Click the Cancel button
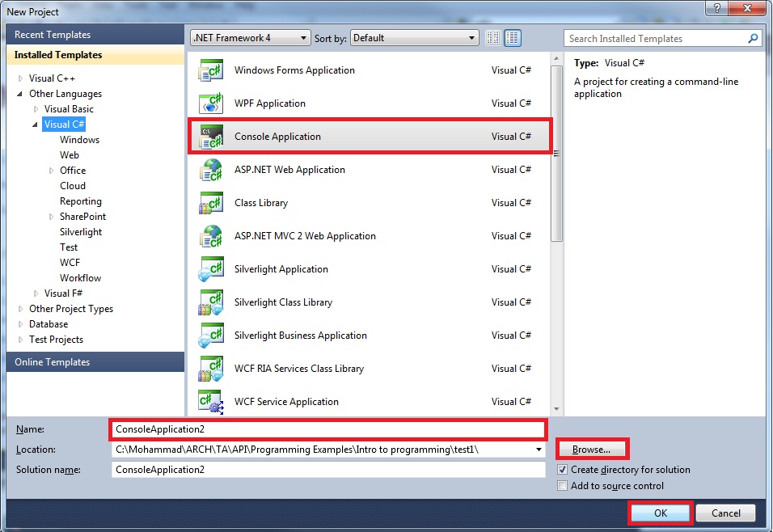Screen dimensions: 773x532 [x=725, y=513]
